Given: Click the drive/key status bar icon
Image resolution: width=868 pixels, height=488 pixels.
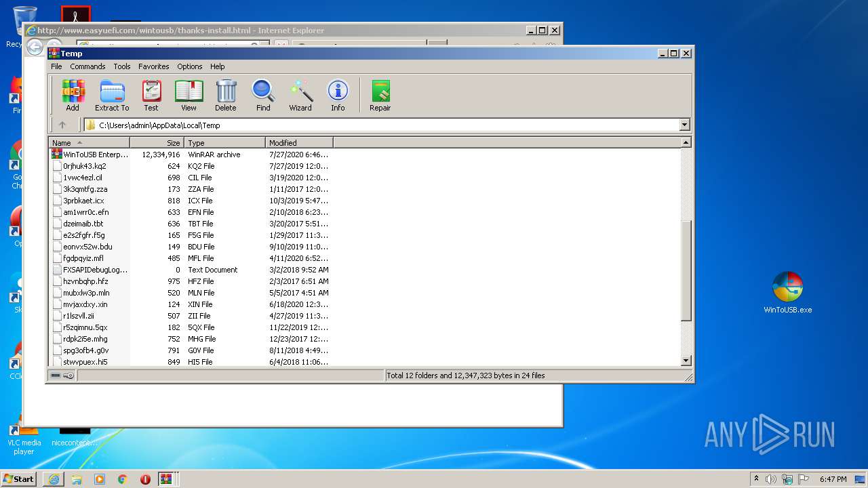Looking at the screenshot, I should tap(62, 375).
